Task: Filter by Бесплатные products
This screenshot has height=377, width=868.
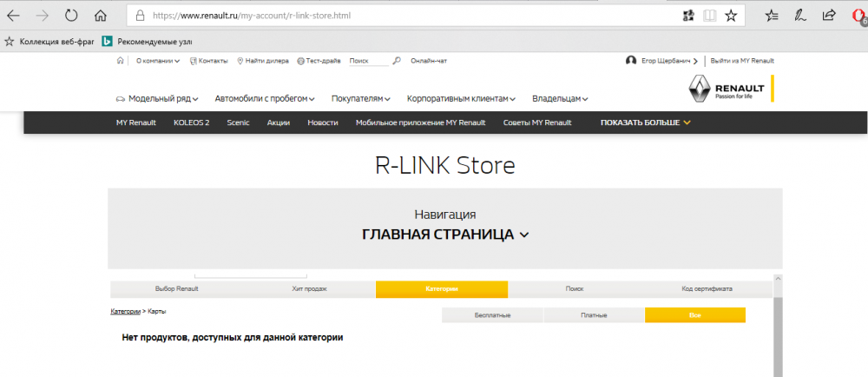Action: pos(493,315)
